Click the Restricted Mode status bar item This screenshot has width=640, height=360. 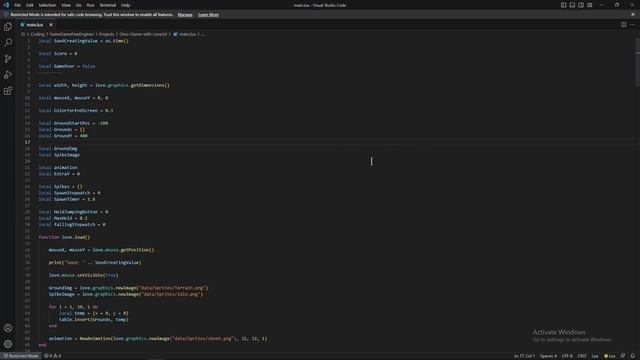tap(20, 356)
